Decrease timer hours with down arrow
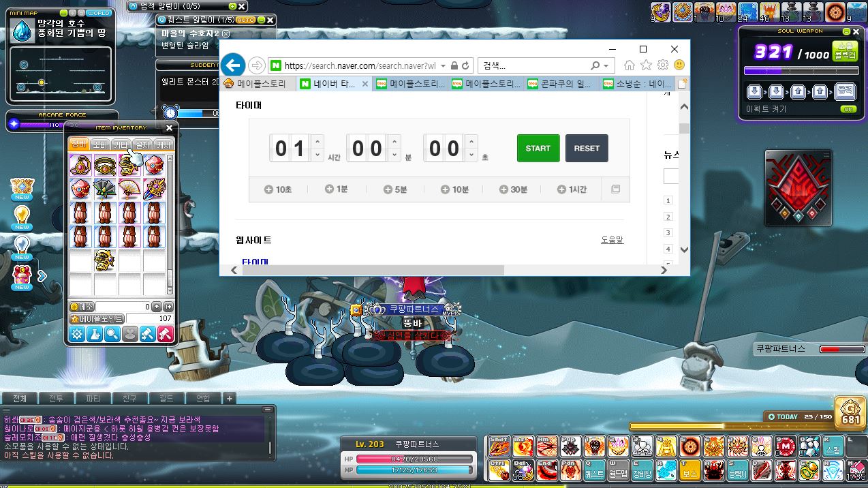The image size is (868, 488). pos(317,155)
